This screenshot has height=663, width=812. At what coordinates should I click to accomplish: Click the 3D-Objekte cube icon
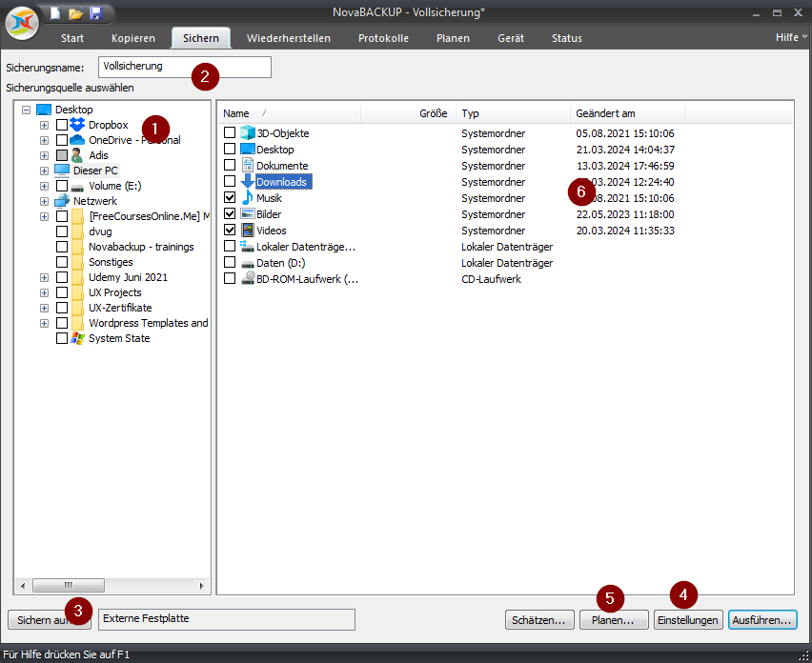248,133
